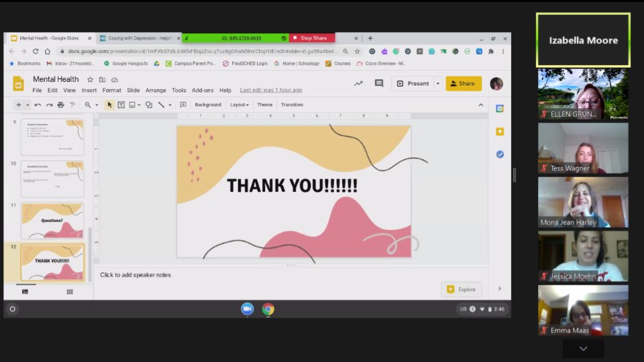Open the comment history icon
The image size is (644, 362).
(378, 83)
